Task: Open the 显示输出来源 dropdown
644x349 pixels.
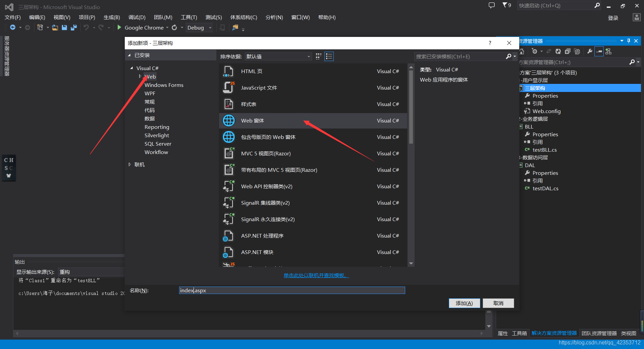Action: [91, 272]
